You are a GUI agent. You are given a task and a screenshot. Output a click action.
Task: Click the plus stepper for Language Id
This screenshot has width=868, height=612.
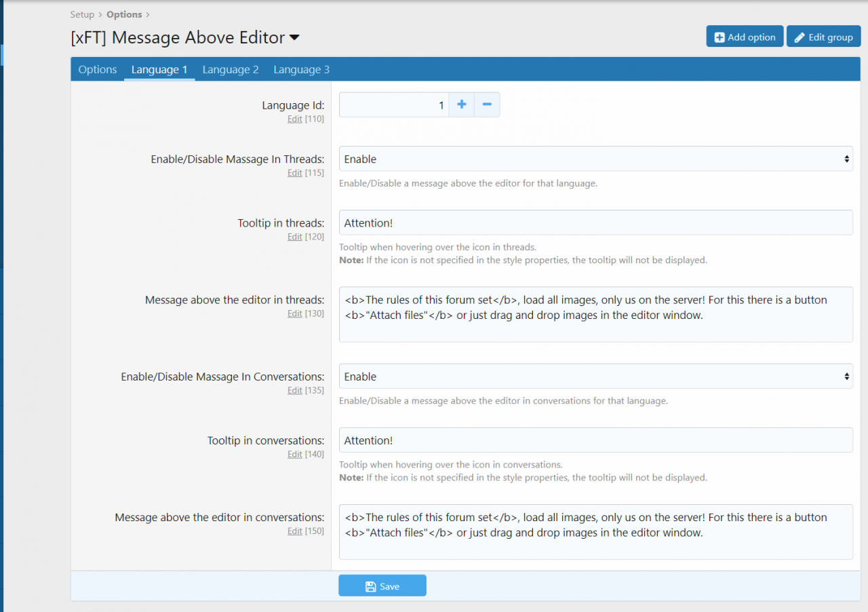click(x=461, y=105)
